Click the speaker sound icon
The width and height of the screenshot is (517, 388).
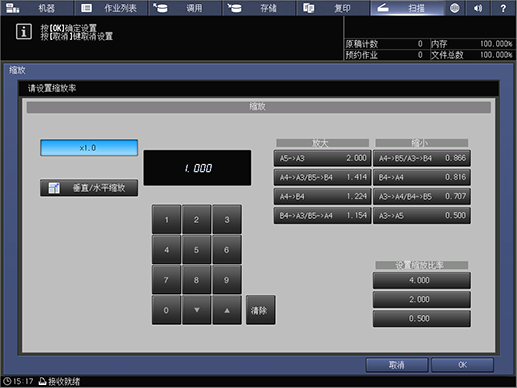click(478, 8)
